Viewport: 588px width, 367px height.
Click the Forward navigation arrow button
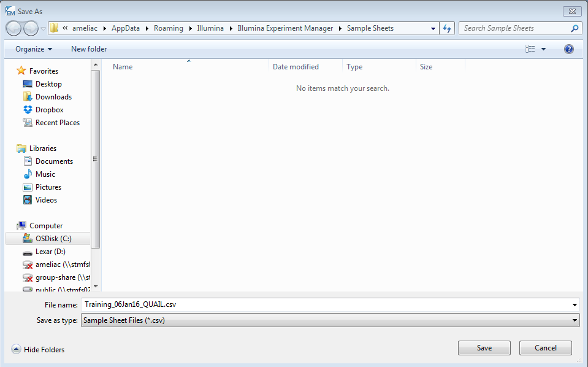(x=31, y=28)
